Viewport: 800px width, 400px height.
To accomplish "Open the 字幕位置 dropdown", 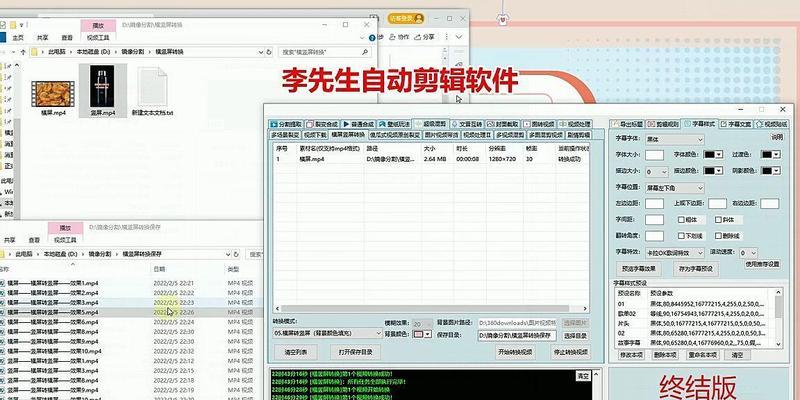I will 674,188.
